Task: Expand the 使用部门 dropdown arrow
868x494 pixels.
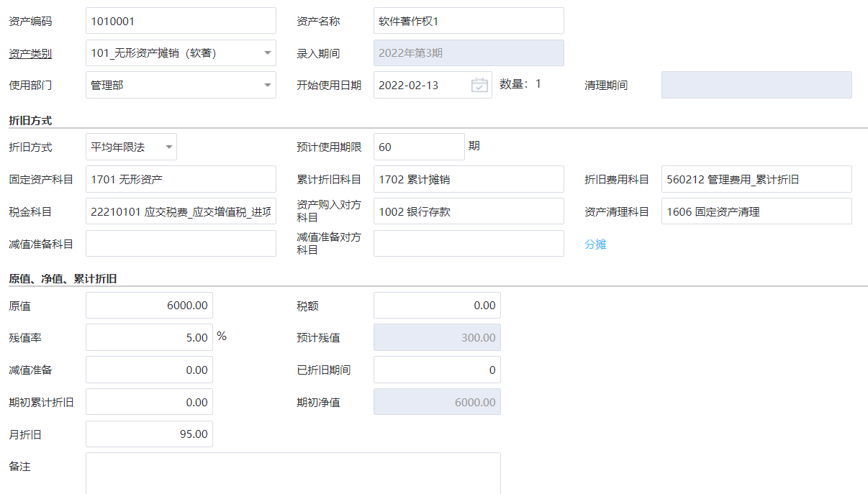Action: [x=267, y=85]
